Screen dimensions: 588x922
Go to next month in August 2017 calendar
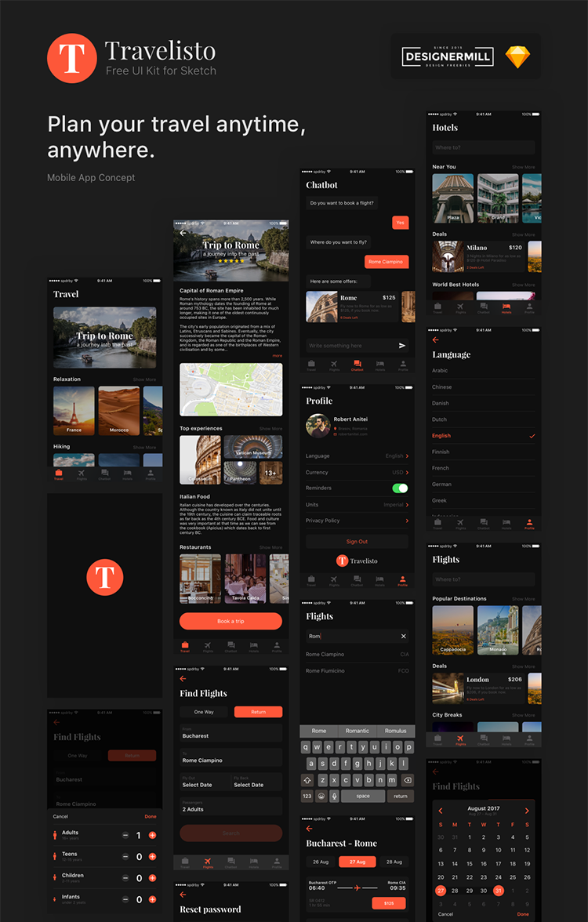[x=527, y=811]
